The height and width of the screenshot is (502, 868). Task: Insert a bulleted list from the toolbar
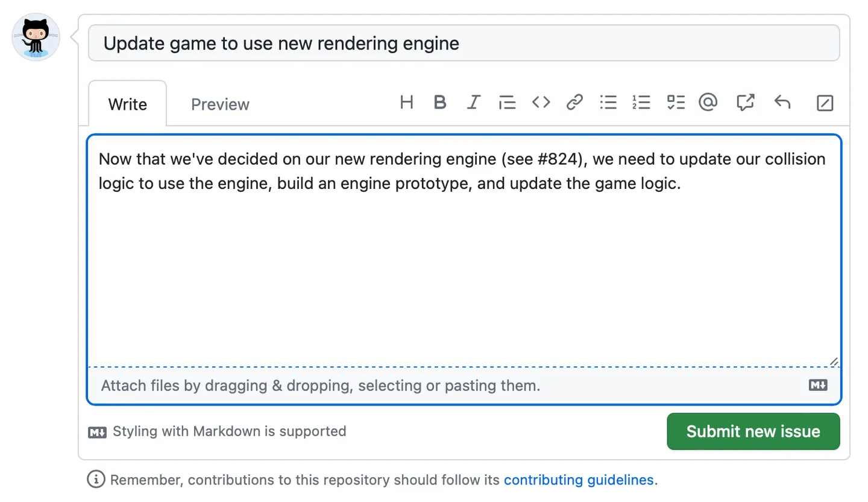[608, 103]
